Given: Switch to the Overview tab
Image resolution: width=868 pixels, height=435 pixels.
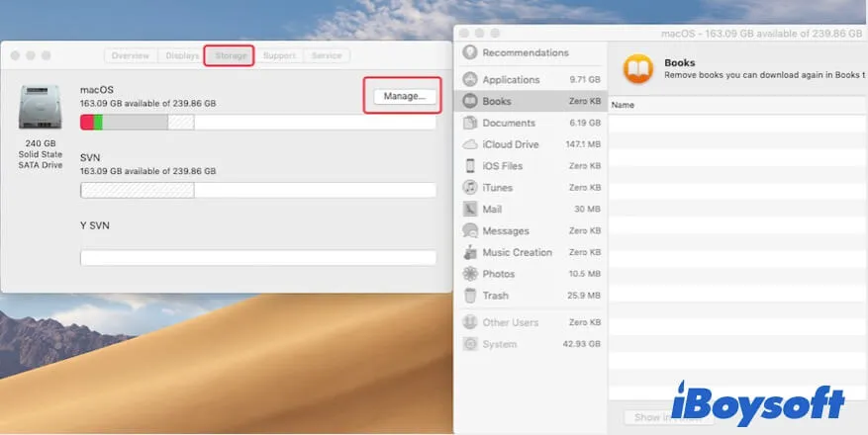Looking at the screenshot, I should coord(131,56).
